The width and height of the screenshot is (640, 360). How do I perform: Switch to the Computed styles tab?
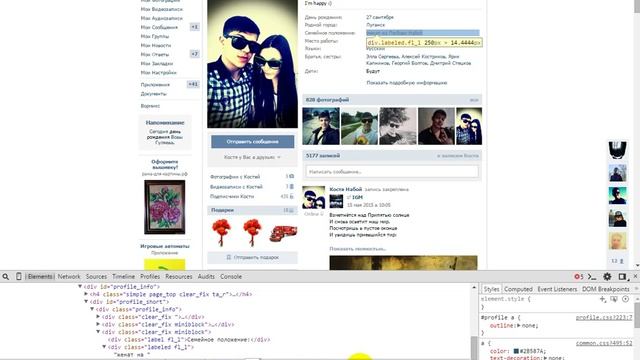click(x=518, y=289)
